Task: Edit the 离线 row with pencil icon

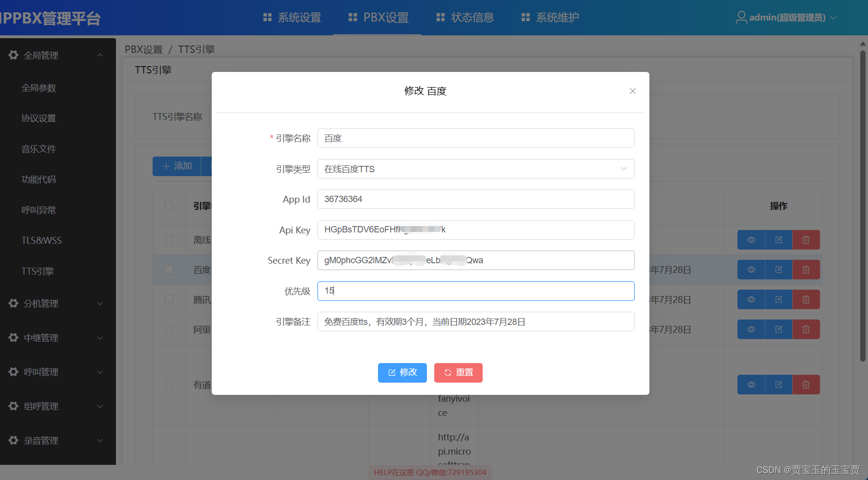Action: 779,240
